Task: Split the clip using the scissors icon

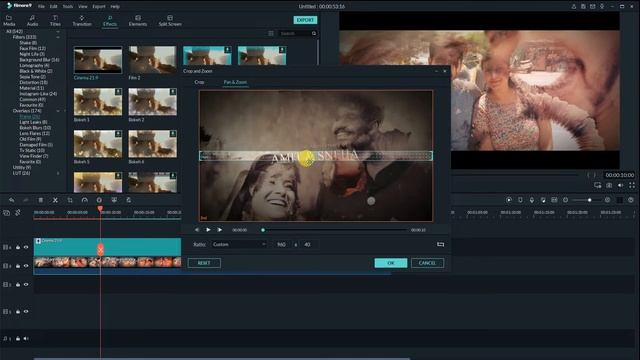Action: (55, 200)
